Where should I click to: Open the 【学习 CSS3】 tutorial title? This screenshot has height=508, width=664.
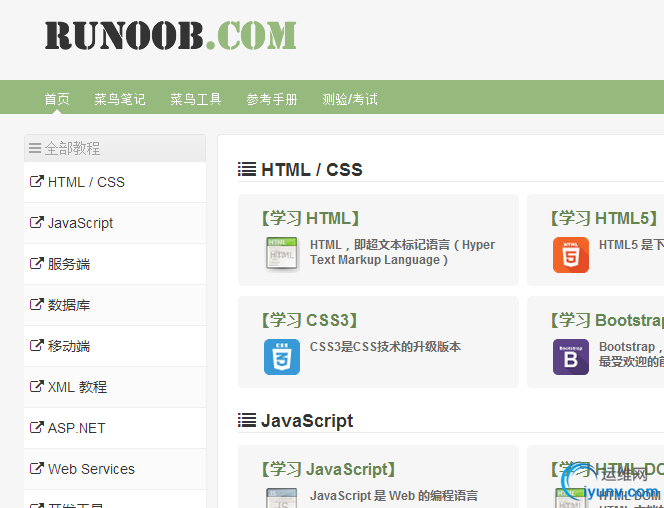click(310, 320)
